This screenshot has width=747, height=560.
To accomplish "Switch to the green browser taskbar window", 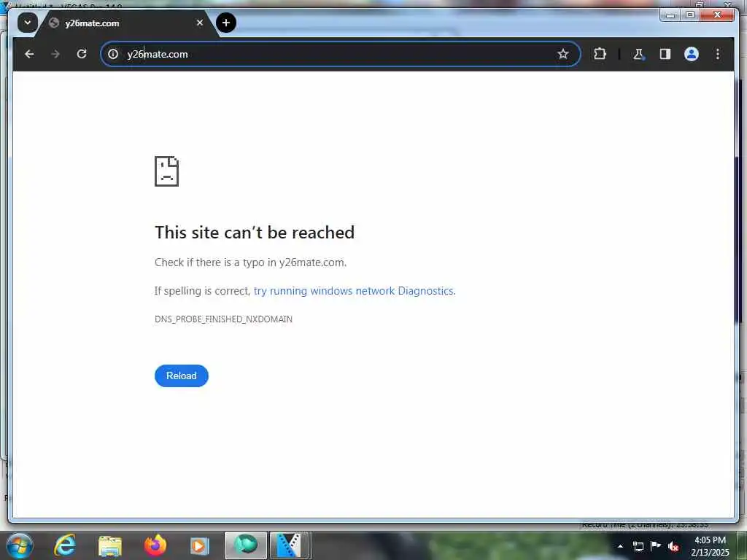I will point(245,545).
